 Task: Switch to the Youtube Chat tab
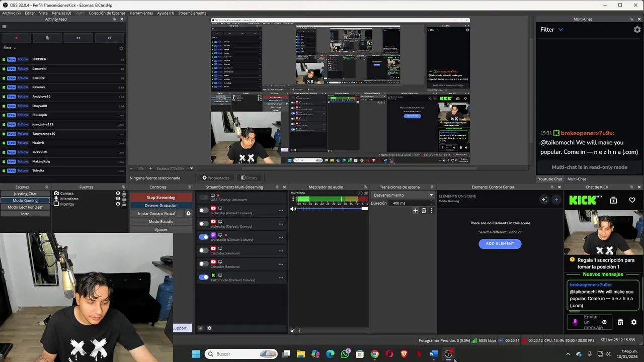coord(550,179)
